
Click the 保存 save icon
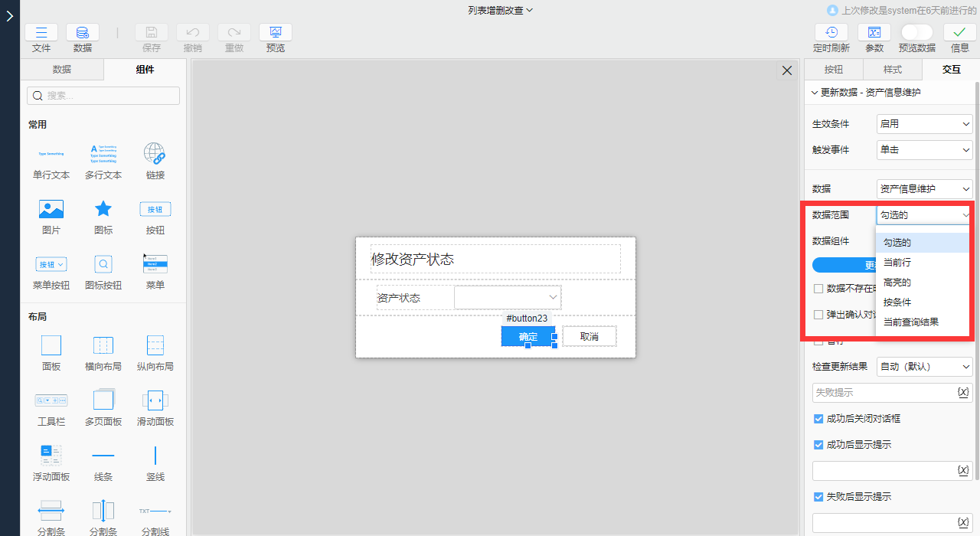point(151,31)
